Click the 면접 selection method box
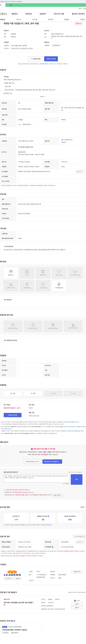This screenshot has width=86, height=644. point(33,394)
